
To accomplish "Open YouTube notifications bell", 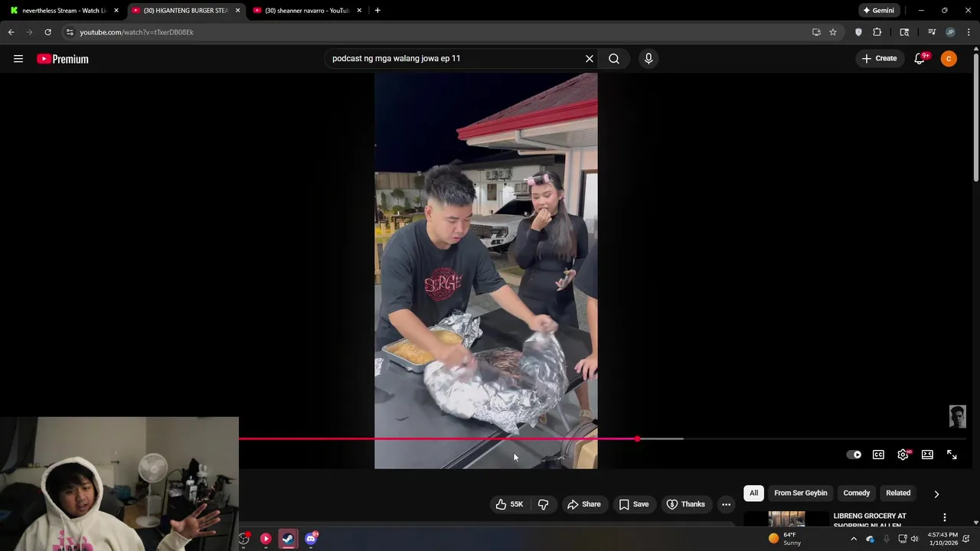I will point(920,59).
